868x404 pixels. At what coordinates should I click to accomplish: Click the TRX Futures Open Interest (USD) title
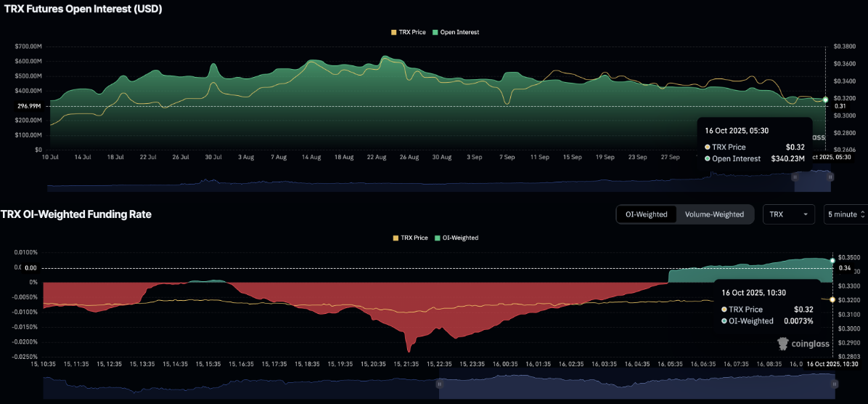click(x=81, y=9)
